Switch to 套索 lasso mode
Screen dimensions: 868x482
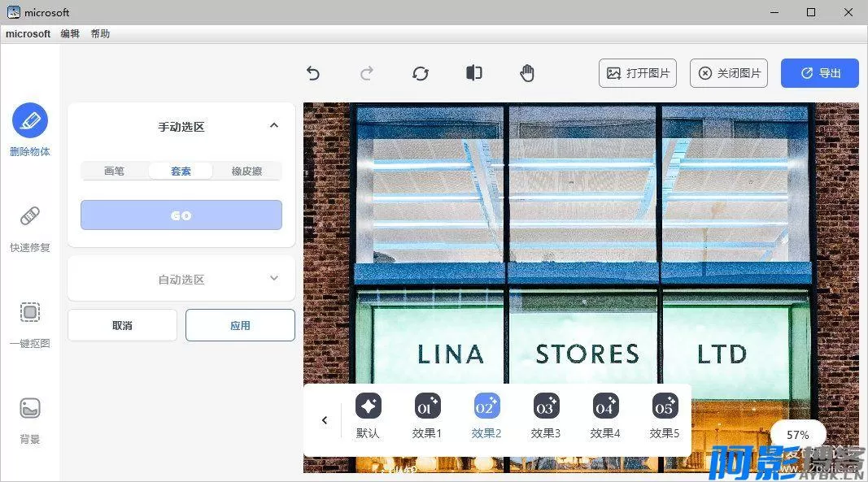pos(181,171)
